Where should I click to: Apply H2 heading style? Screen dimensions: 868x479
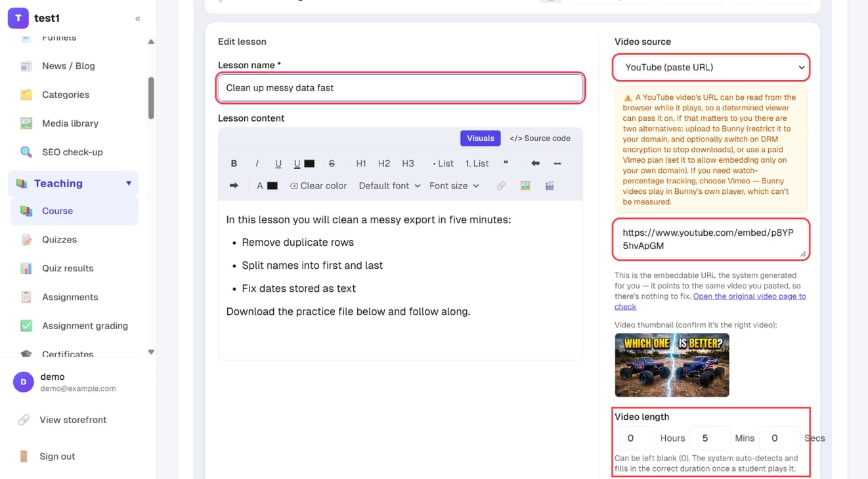(384, 164)
